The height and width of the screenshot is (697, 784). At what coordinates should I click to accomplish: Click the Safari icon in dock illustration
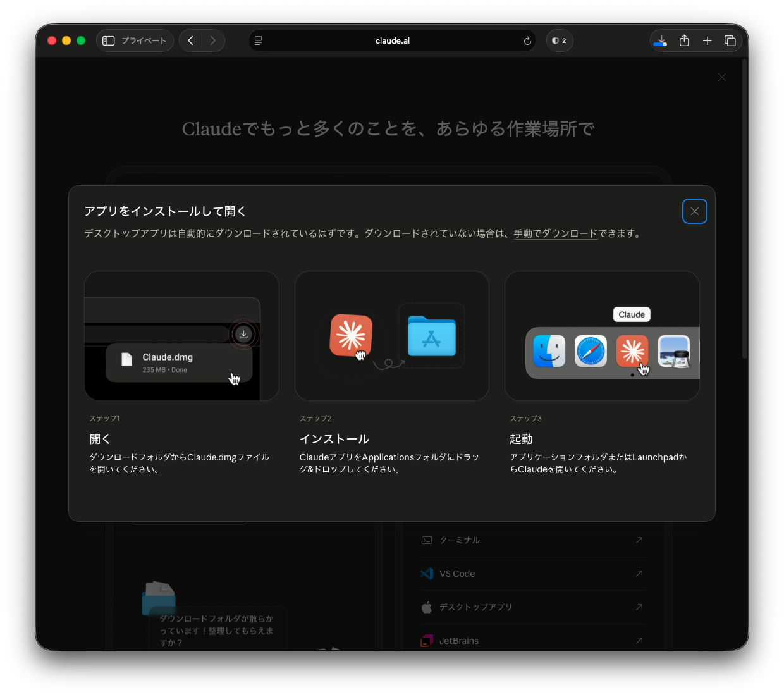coord(591,352)
